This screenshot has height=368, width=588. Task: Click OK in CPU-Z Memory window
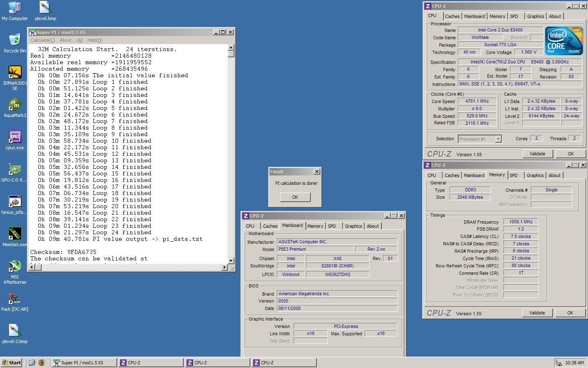[570, 313]
